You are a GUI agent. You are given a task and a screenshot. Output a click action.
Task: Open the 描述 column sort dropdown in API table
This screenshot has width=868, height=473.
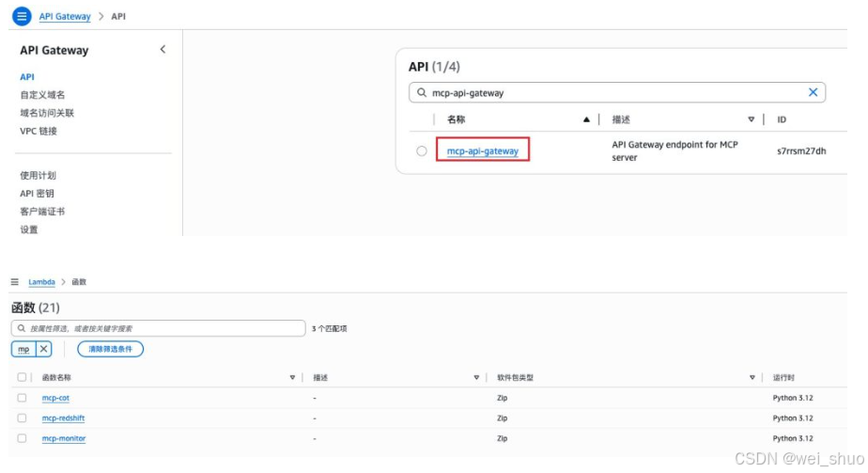[x=752, y=119]
